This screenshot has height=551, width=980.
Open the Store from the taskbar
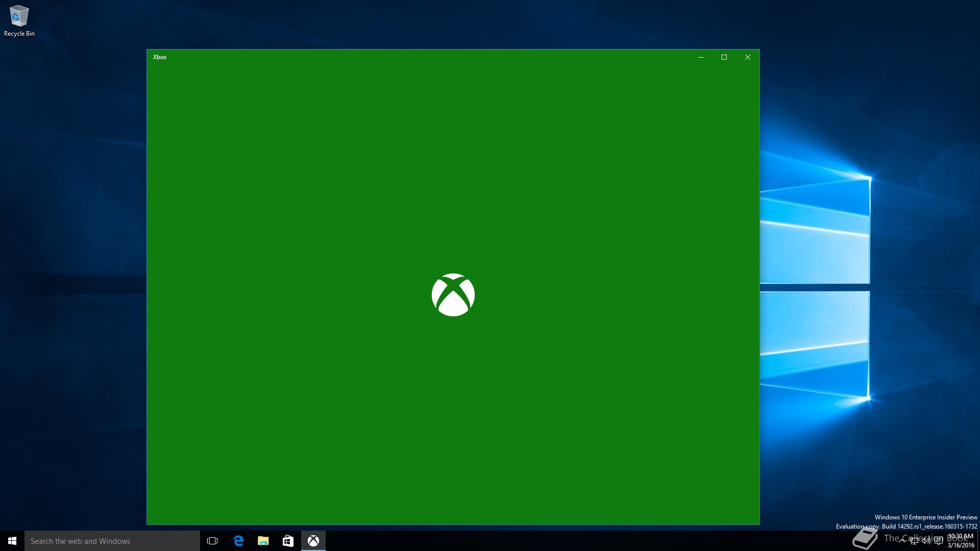288,541
